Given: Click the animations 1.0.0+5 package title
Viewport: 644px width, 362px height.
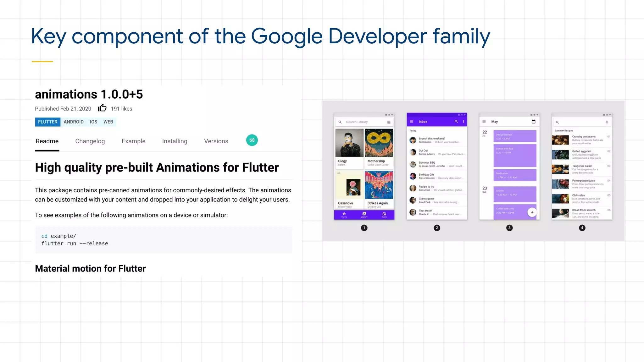Looking at the screenshot, I should point(89,94).
